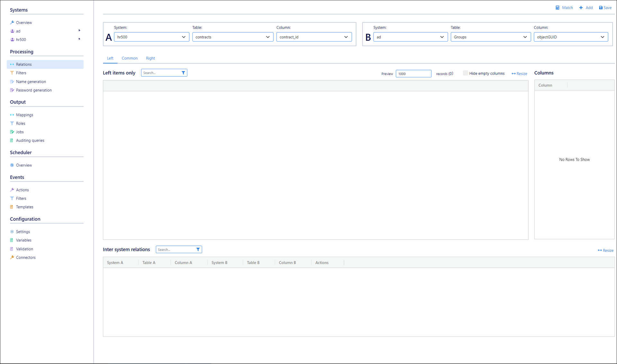Click filter icon in Inter system relations search
The image size is (617, 364).
click(198, 250)
